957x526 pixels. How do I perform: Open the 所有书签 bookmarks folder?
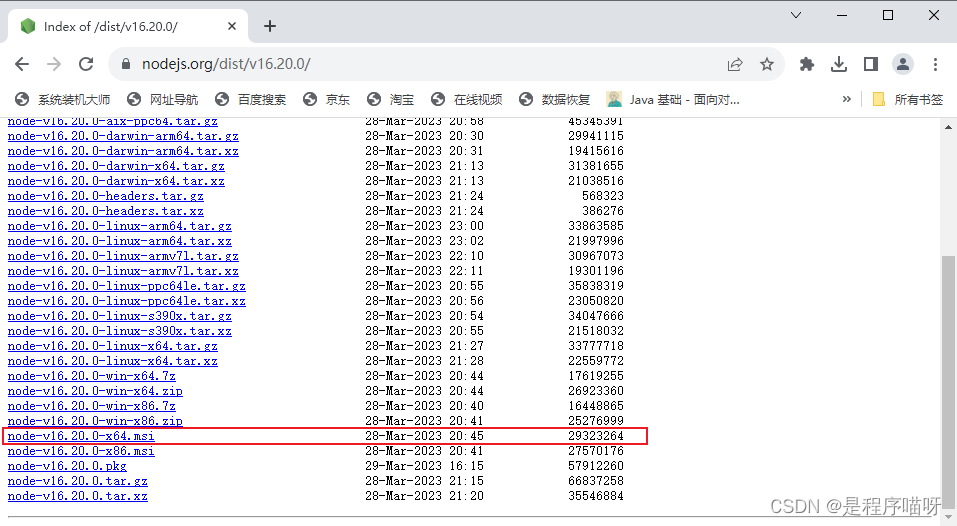click(x=908, y=99)
